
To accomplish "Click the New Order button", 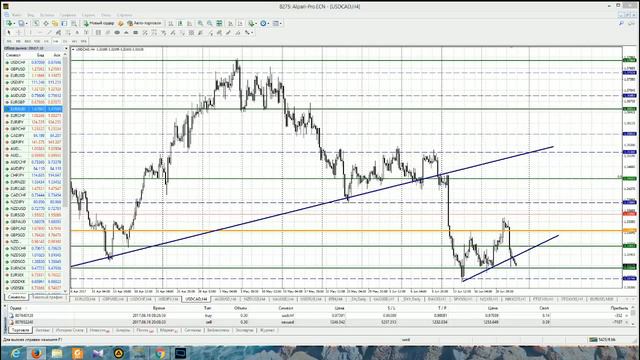I will [x=99, y=23].
